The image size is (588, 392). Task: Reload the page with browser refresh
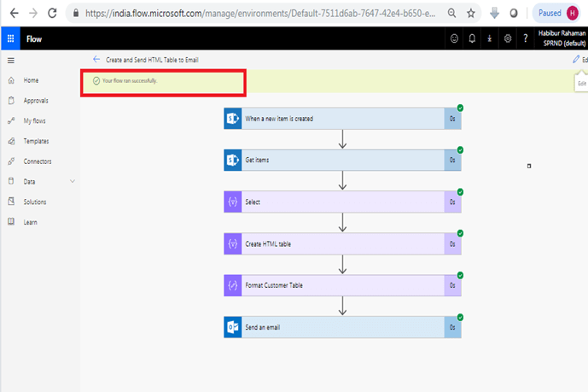(52, 14)
